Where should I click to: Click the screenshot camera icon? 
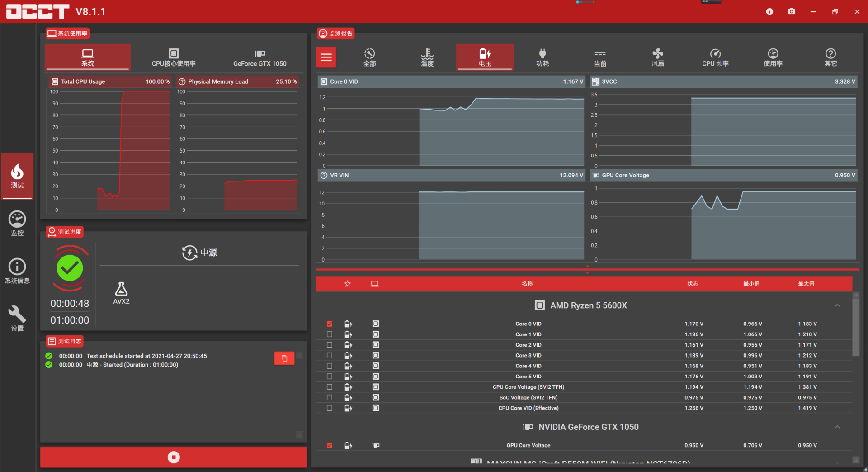click(x=791, y=12)
